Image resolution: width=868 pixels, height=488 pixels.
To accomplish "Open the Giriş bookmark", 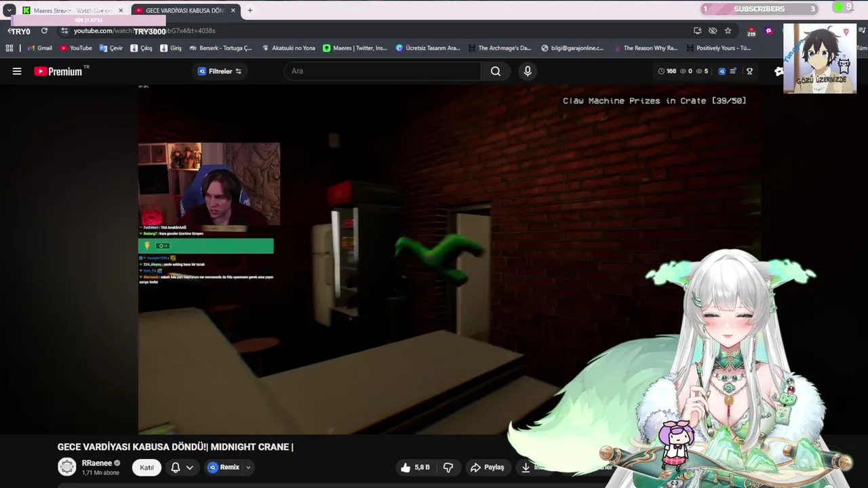I will (171, 48).
